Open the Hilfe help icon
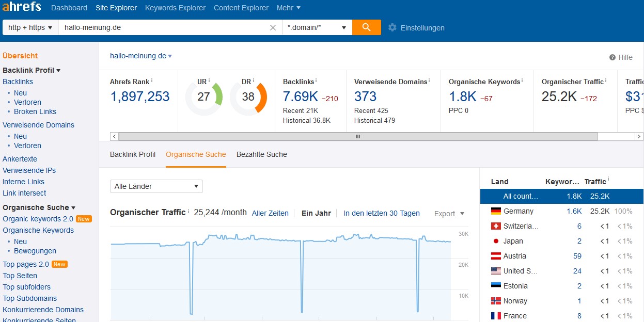The height and width of the screenshot is (322, 644). coord(612,57)
